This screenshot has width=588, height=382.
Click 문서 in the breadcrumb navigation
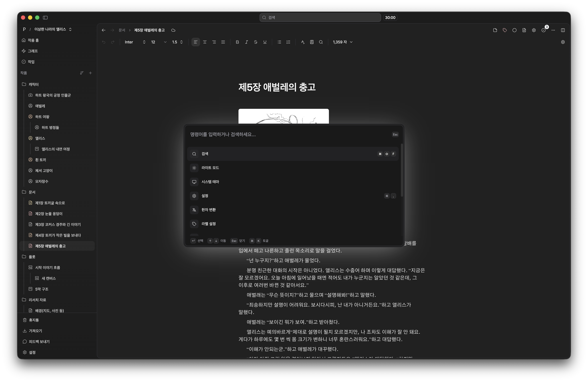point(122,30)
